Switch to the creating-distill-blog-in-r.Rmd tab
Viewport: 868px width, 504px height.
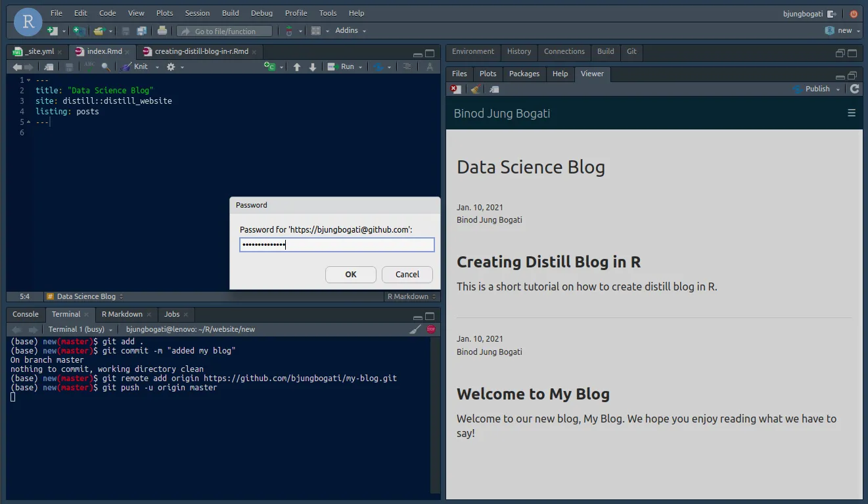200,51
